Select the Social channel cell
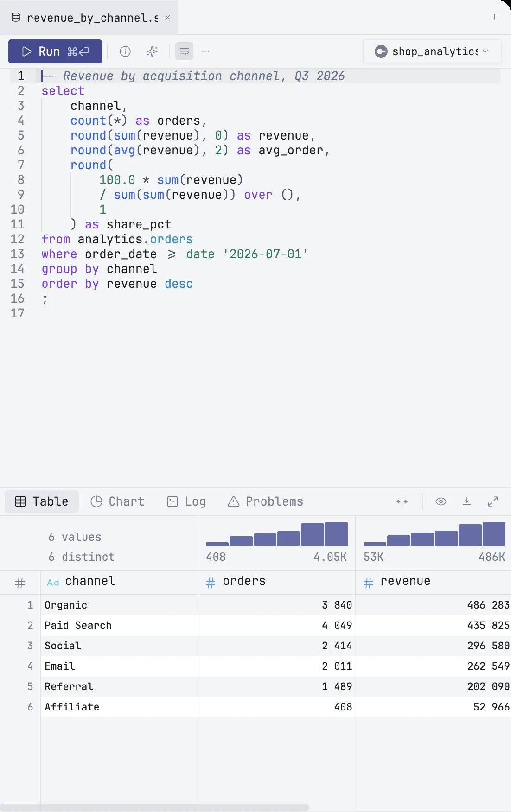Screen dimensions: 511x812 [x=119, y=646]
